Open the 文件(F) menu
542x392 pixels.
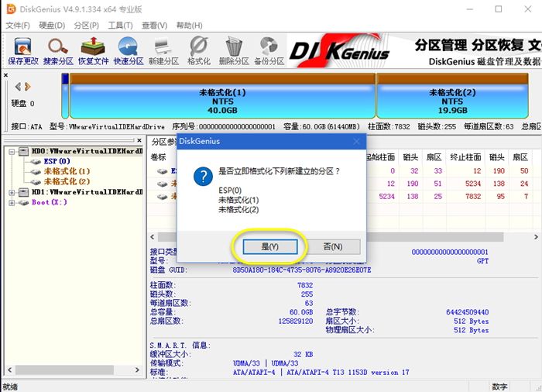tap(18, 26)
